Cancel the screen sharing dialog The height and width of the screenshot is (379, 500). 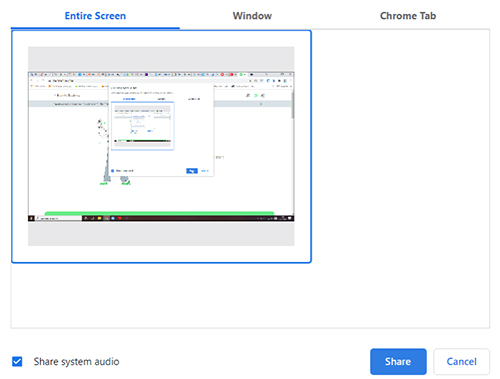(461, 361)
